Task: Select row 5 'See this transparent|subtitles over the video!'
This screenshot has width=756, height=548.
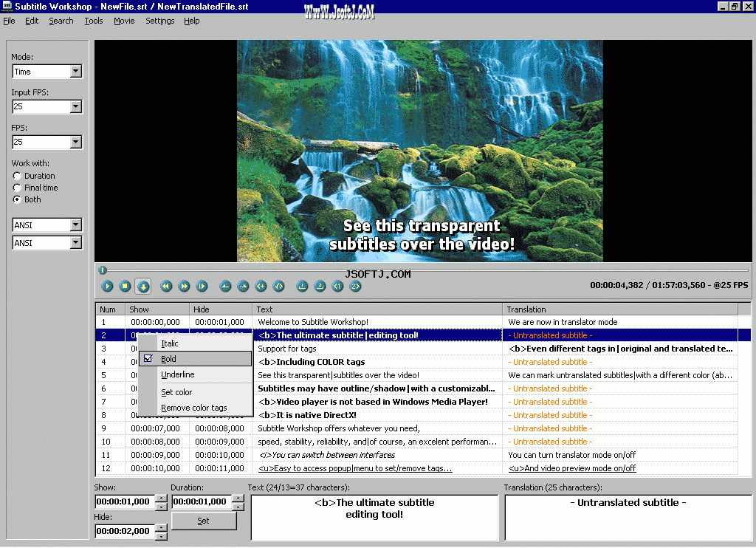Action: (x=416, y=375)
